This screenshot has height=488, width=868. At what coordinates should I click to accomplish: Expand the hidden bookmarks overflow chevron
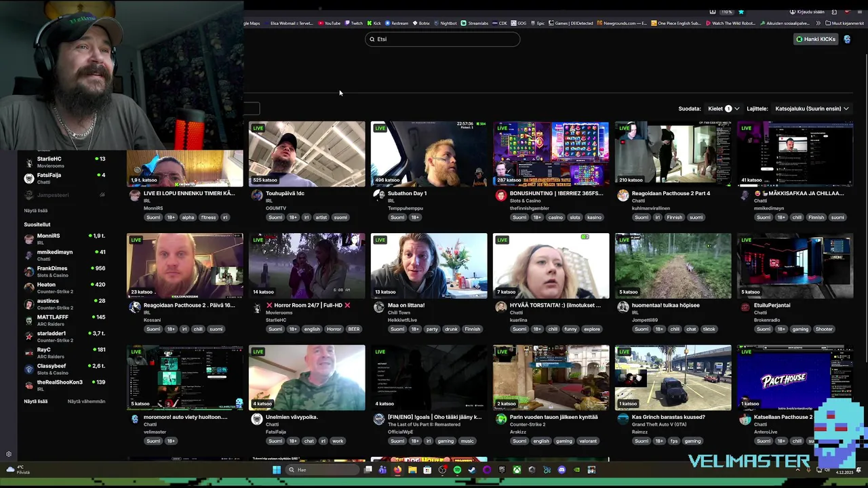click(x=819, y=23)
